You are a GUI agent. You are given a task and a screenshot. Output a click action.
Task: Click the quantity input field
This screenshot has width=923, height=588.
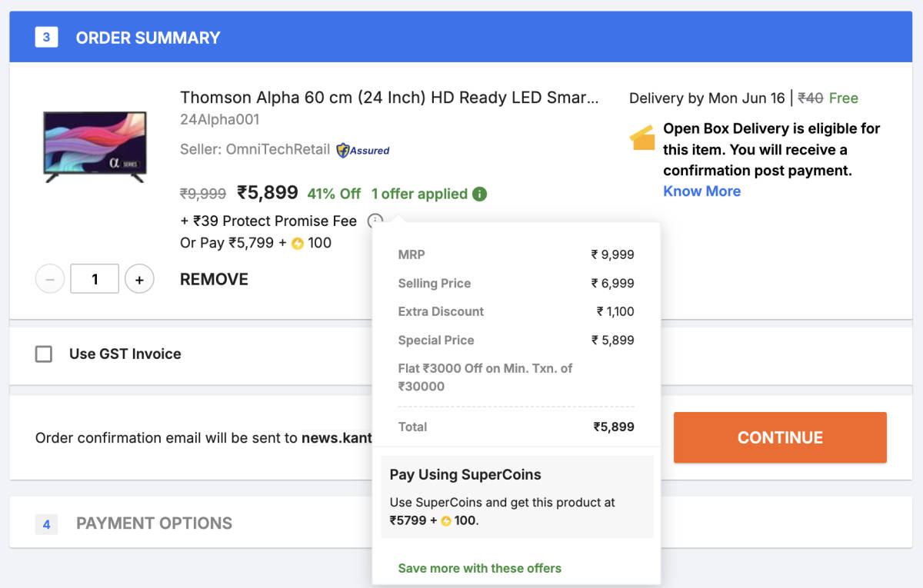[95, 279]
